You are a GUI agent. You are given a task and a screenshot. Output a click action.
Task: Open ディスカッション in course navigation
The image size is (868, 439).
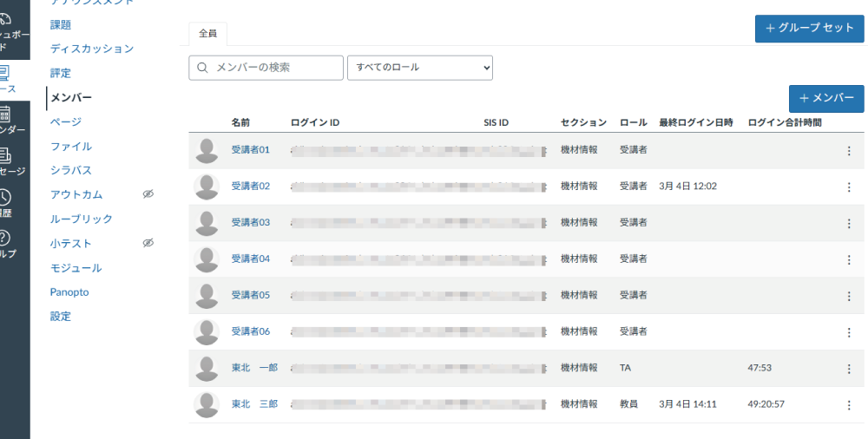click(x=92, y=49)
